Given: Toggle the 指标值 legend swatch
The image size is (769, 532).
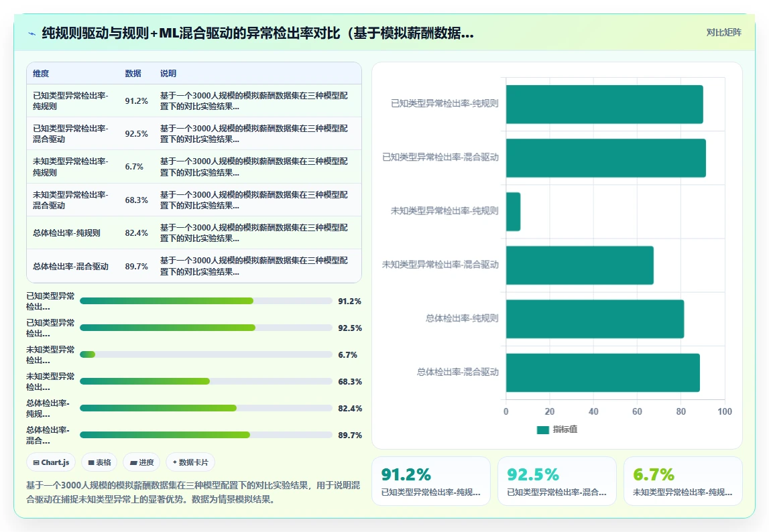Looking at the screenshot, I should pyautogui.click(x=542, y=429).
